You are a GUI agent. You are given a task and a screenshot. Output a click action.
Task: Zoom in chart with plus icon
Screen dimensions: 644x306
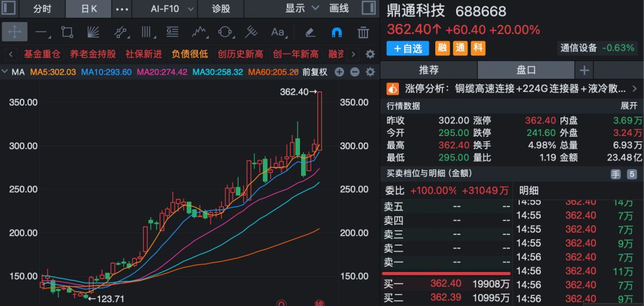point(339,72)
